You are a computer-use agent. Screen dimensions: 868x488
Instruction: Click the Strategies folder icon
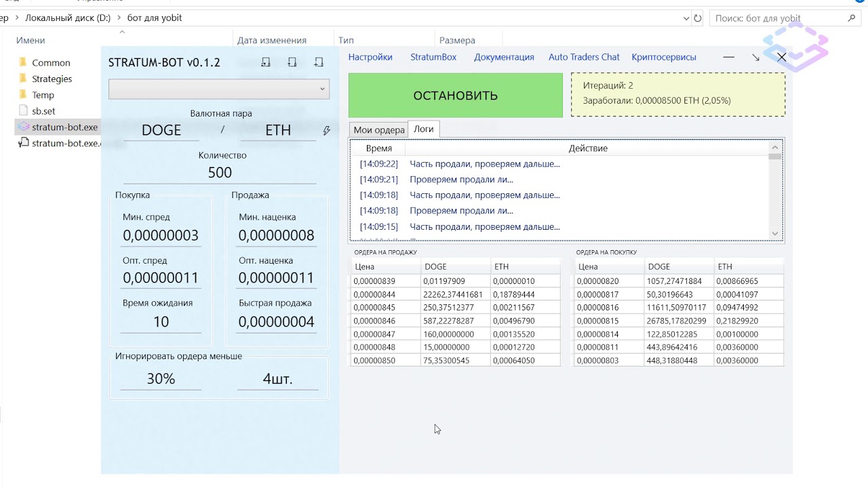(x=22, y=79)
